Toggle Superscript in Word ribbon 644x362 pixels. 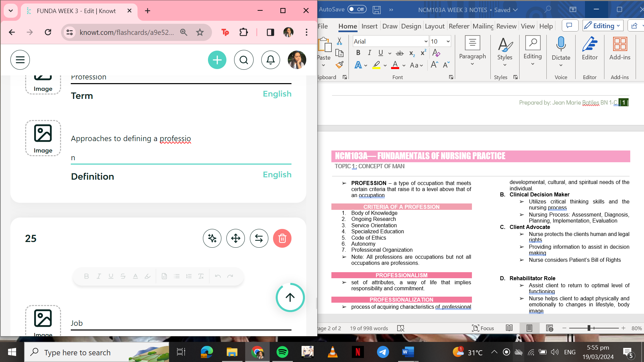(x=423, y=53)
